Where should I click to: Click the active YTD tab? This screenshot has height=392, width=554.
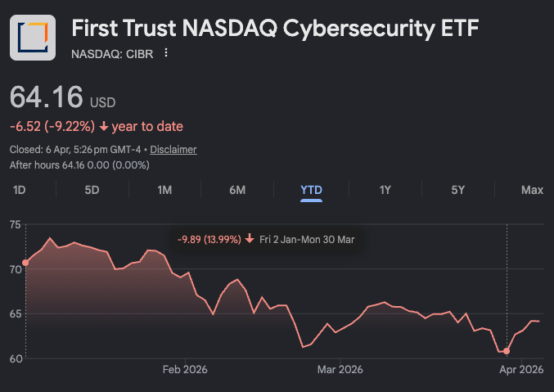point(311,190)
